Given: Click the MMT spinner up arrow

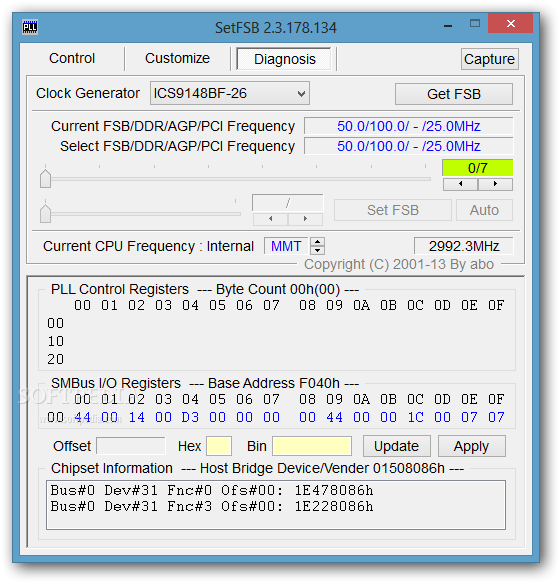Looking at the screenshot, I should [x=317, y=242].
